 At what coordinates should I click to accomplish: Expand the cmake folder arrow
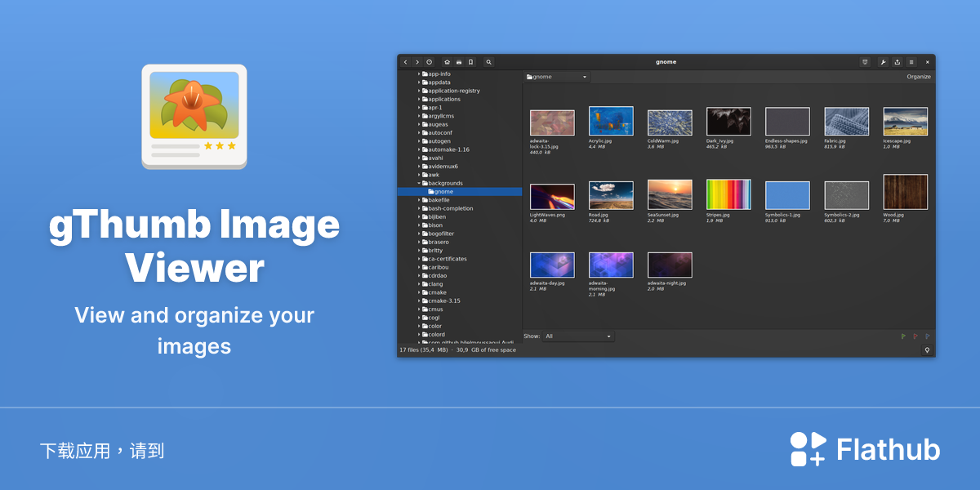point(419,292)
